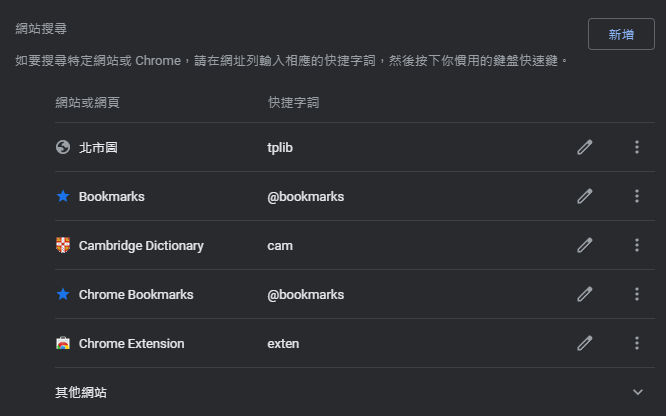666x416 pixels.
Task: Click the Cambridge Dictionary favicon
Action: coord(63,246)
